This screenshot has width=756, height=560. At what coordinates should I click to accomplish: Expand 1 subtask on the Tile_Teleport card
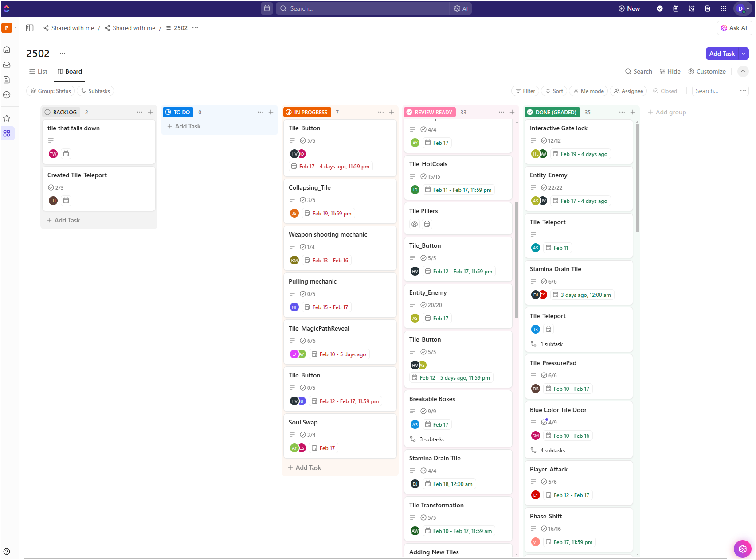[547, 344]
